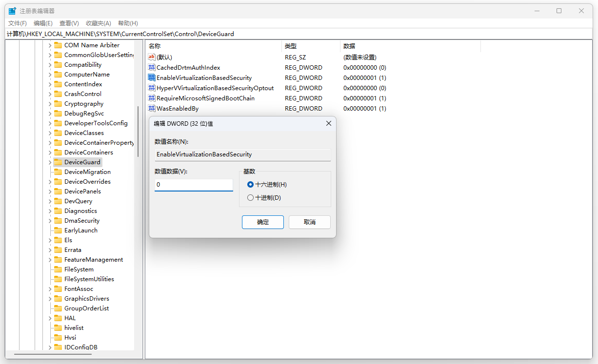Image resolution: width=598 pixels, height=364 pixels.
Task: Expand the FeatureManagement tree node
Action: click(50, 260)
